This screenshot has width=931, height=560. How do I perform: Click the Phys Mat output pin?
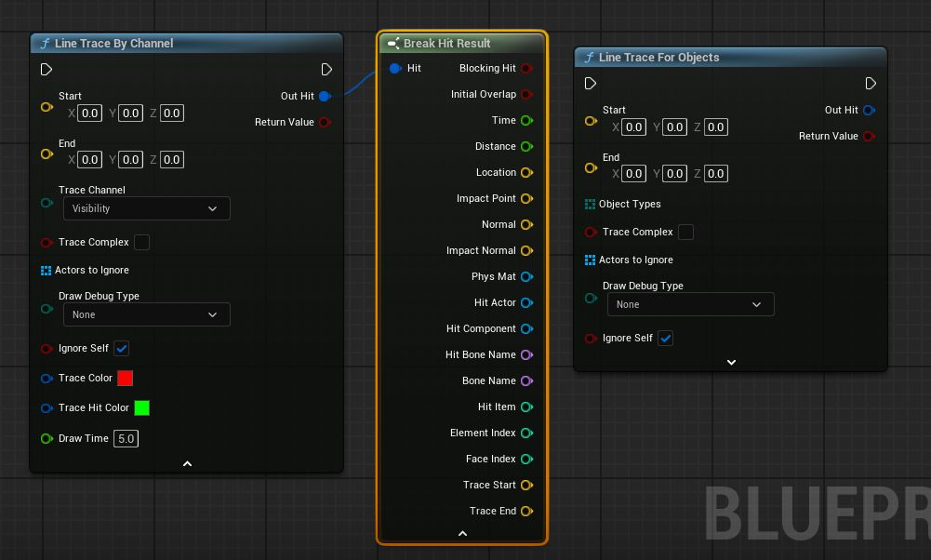pyautogui.click(x=526, y=276)
